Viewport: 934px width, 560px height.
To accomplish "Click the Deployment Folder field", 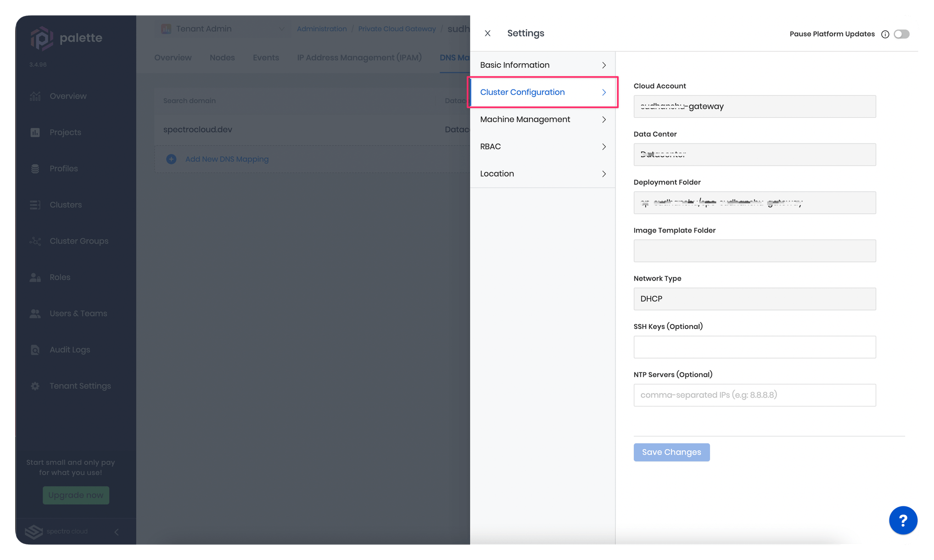I will [755, 203].
